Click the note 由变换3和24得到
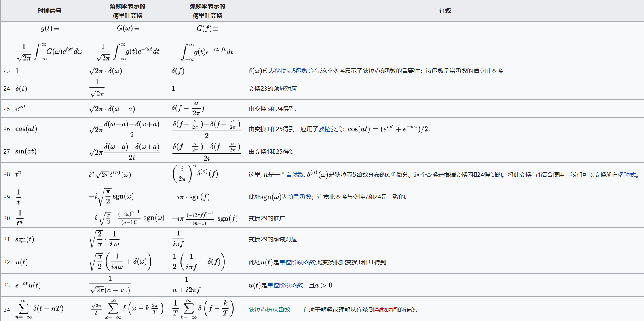This screenshot has width=644, height=321. coord(272,109)
